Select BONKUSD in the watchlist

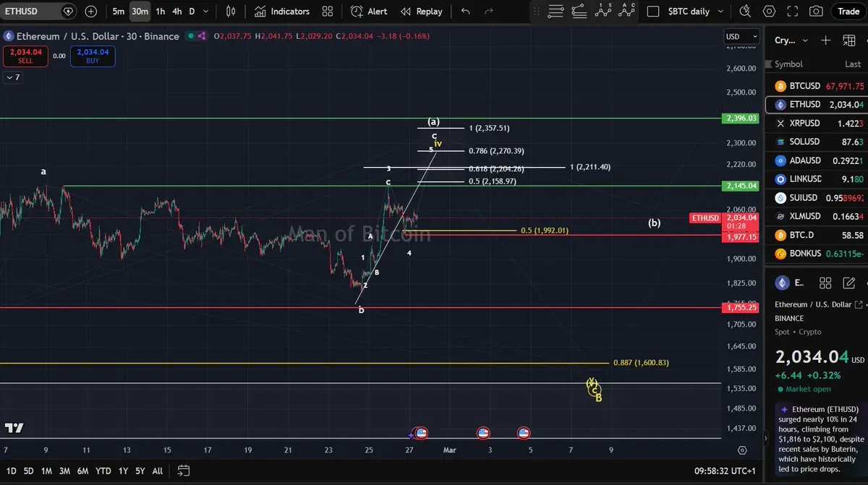click(818, 254)
